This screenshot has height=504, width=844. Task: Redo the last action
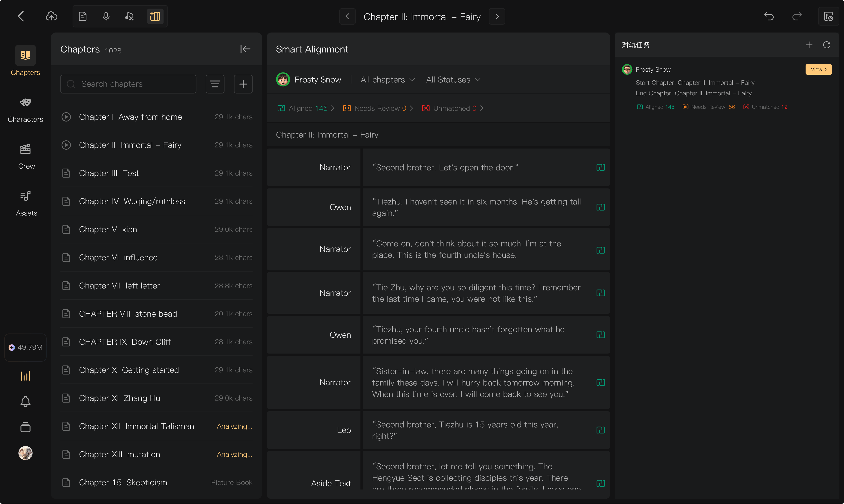tap(797, 16)
